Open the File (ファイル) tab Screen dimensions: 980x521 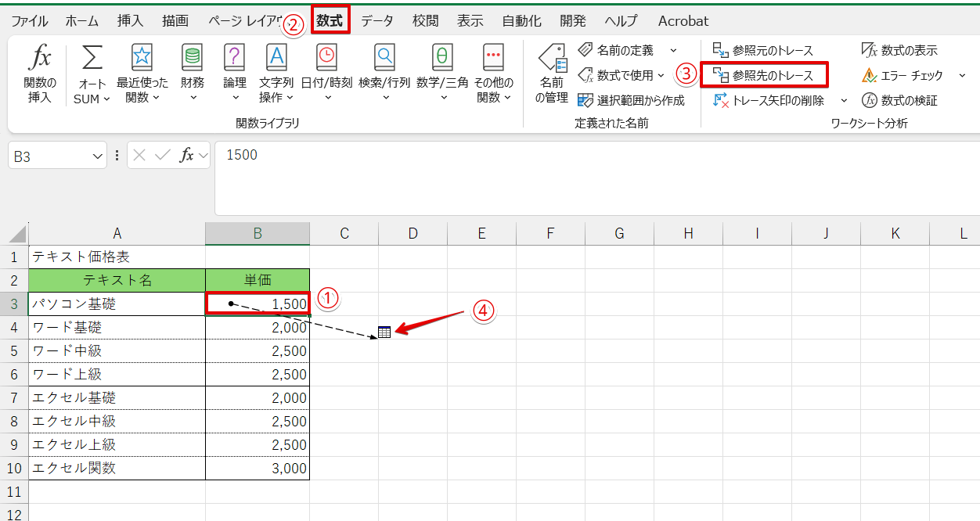29,21
